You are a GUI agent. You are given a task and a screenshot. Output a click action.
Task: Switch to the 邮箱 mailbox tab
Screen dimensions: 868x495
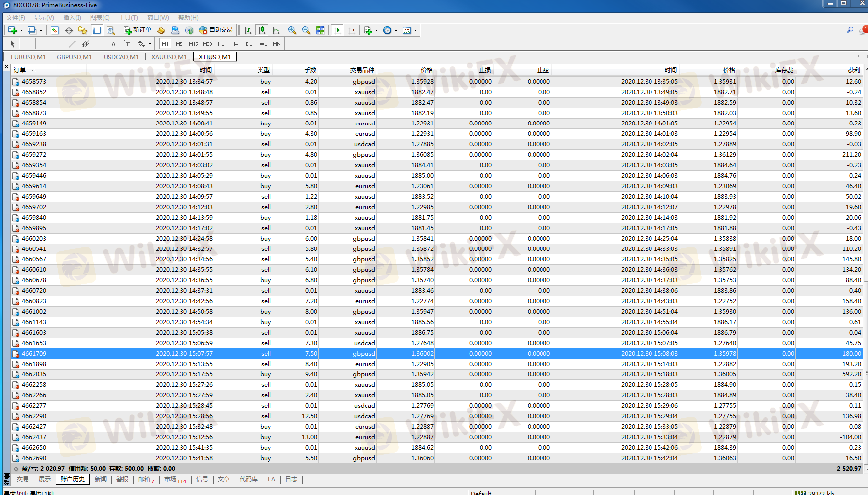pos(145,479)
